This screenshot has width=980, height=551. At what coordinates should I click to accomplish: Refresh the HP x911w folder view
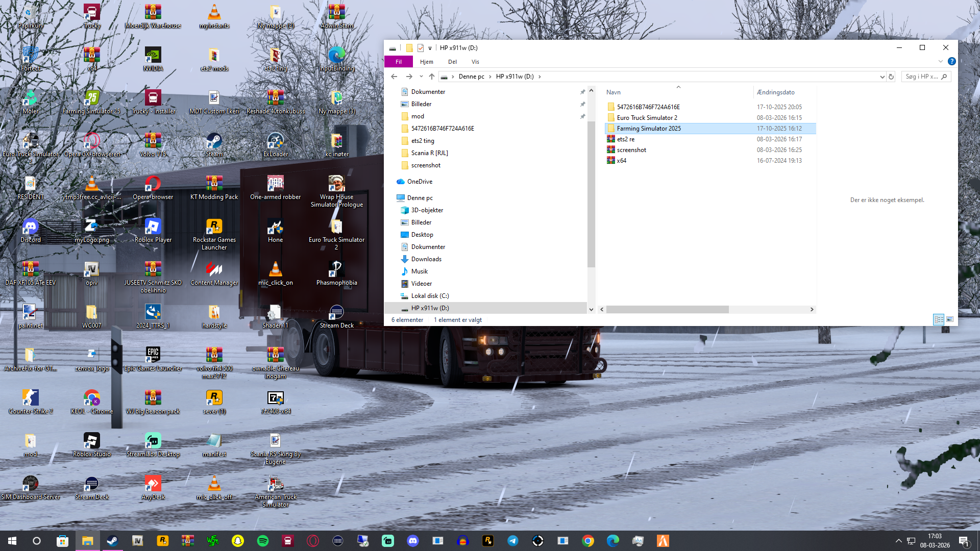[x=891, y=77]
